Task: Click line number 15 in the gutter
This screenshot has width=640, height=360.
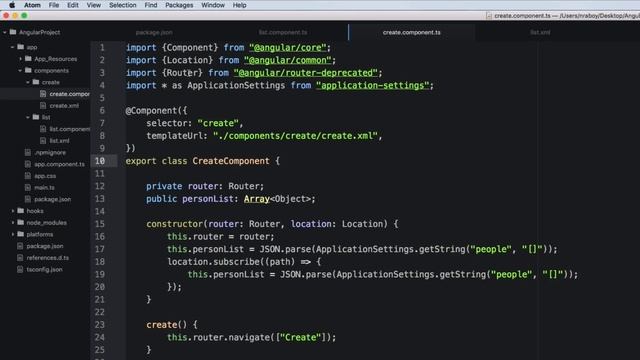Action: [100, 224]
